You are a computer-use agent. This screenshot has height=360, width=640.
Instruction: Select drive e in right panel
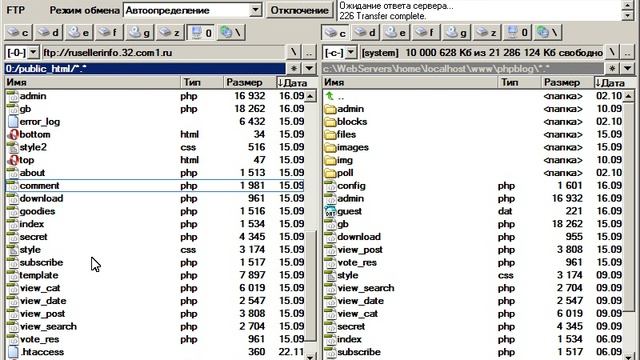coord(396,33)
